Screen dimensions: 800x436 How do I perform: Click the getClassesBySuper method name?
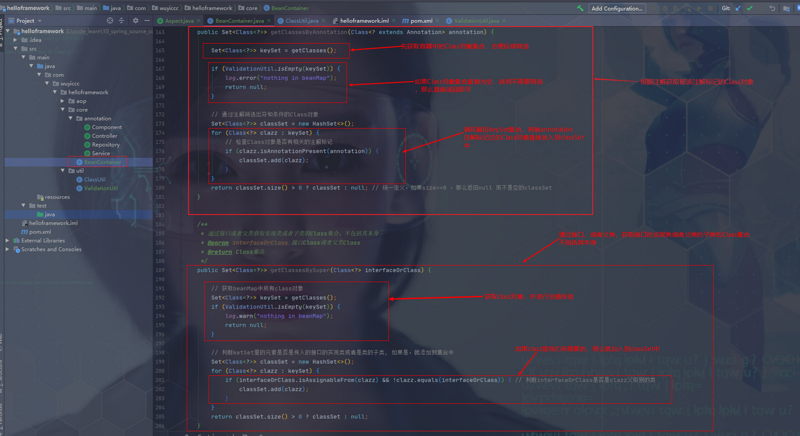tap(301, 270)
